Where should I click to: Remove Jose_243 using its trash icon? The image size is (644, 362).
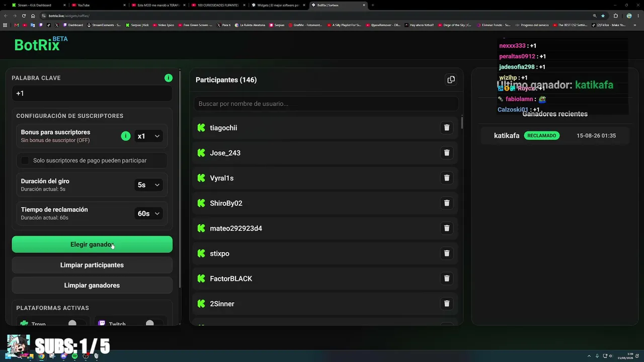pos(446,153)
